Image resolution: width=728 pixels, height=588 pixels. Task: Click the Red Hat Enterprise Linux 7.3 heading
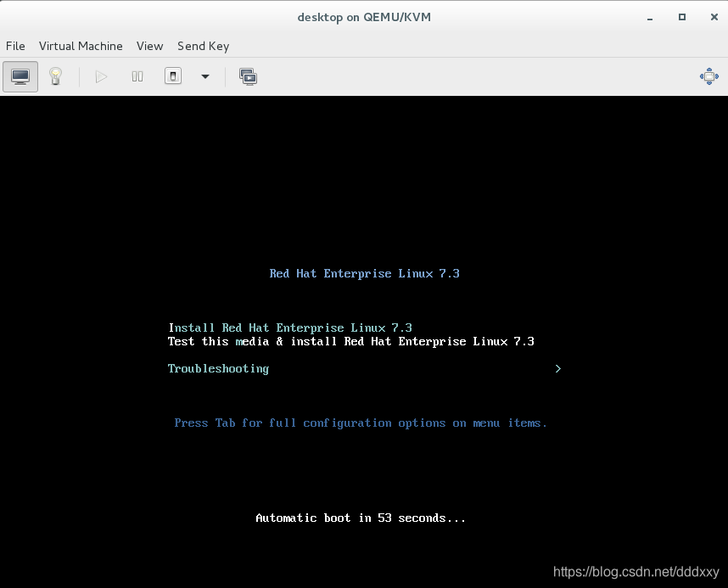point(365,273)
